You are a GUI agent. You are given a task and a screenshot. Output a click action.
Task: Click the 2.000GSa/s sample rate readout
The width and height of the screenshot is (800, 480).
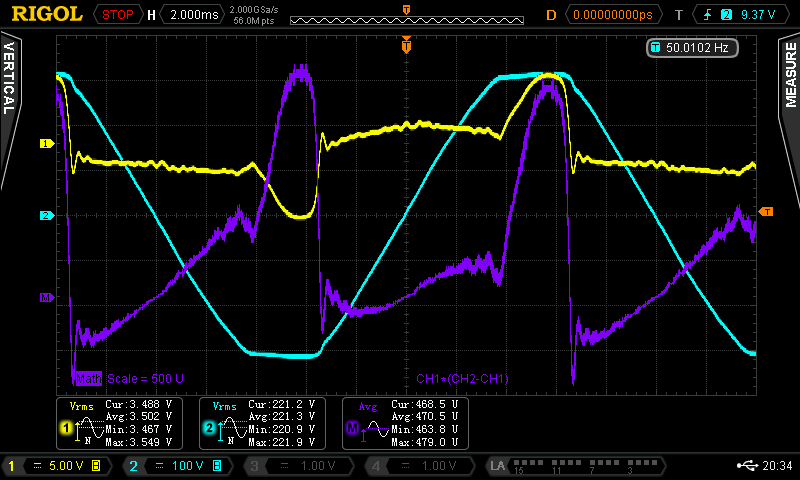(x=254, y=10)
